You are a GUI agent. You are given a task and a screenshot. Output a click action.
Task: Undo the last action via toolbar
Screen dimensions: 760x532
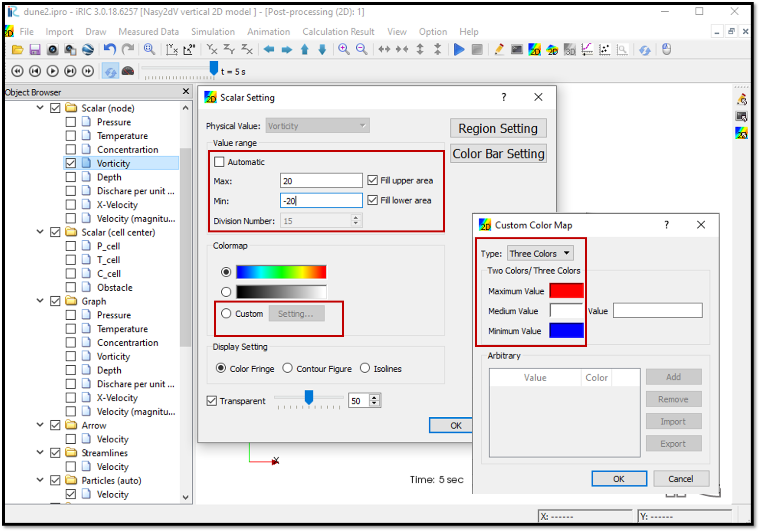110,50
